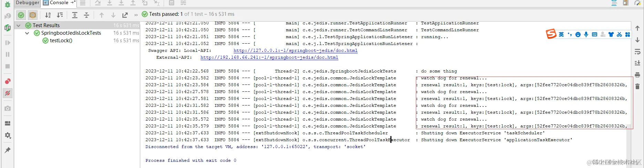644x168 pixels.
Task: Toggle soft-wrap in the console
Action: click(637, 52)
